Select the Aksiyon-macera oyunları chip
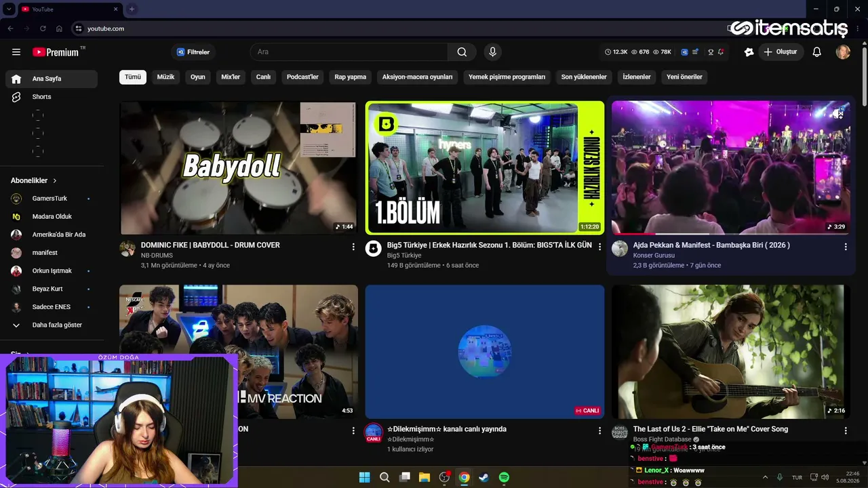 [417, 77]
